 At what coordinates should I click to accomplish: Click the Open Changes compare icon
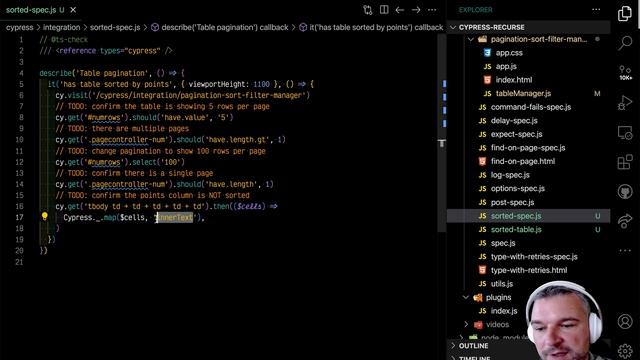tap(367, 10)
